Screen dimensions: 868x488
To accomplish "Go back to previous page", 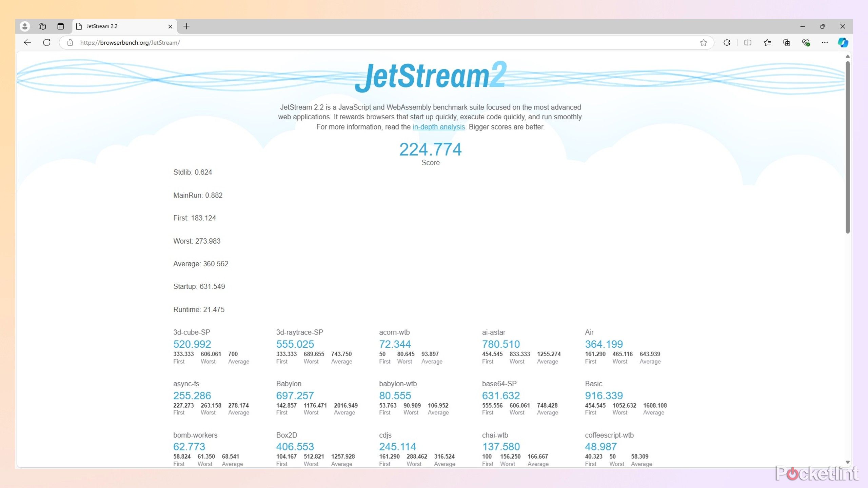I will pos(27,43).
